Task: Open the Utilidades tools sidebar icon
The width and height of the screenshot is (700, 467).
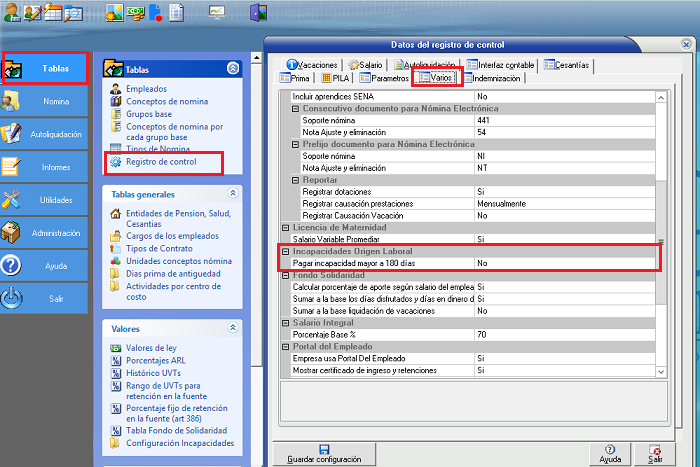Action: [12, 200]
